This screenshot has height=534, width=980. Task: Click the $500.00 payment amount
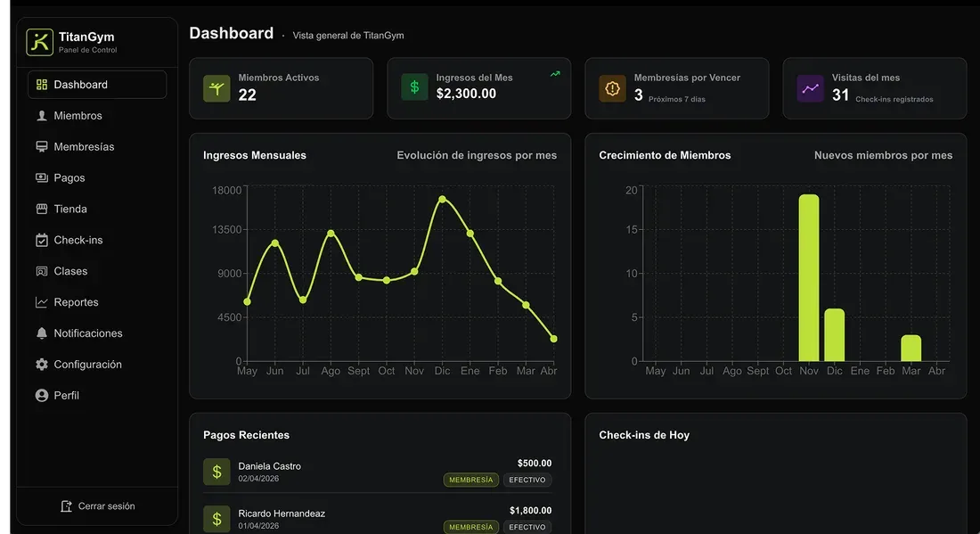[535, 464]
